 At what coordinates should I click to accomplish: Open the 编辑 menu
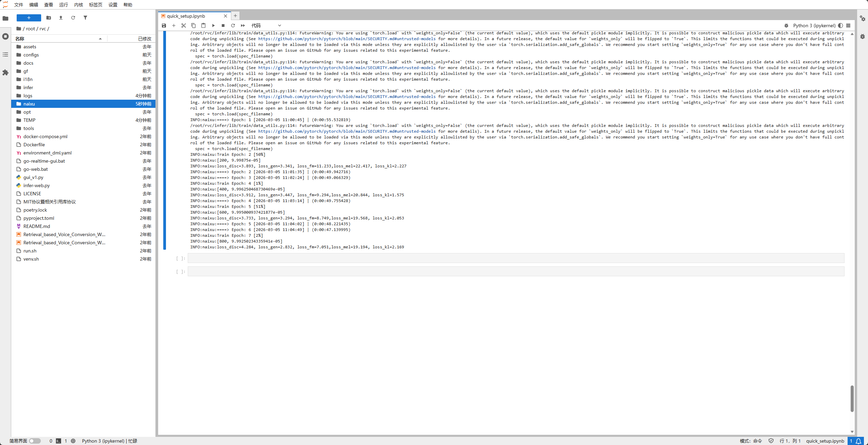coord(34,5)
